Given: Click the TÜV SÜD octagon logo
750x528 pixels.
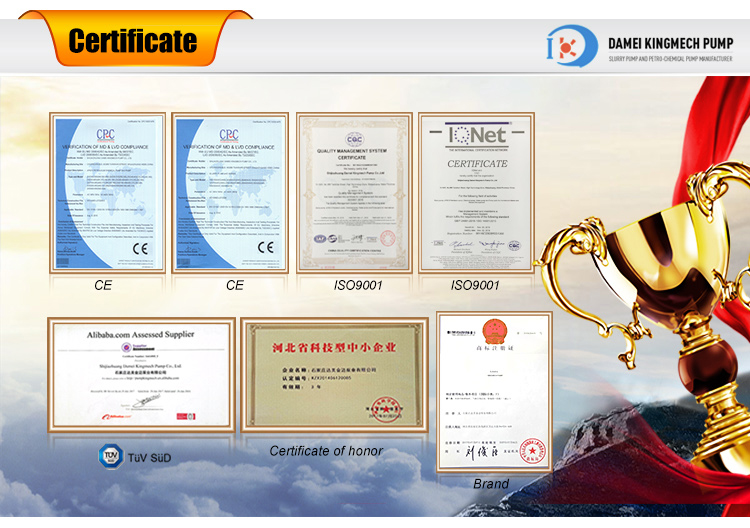Looking at the screenshot, I should coord(111,456).
